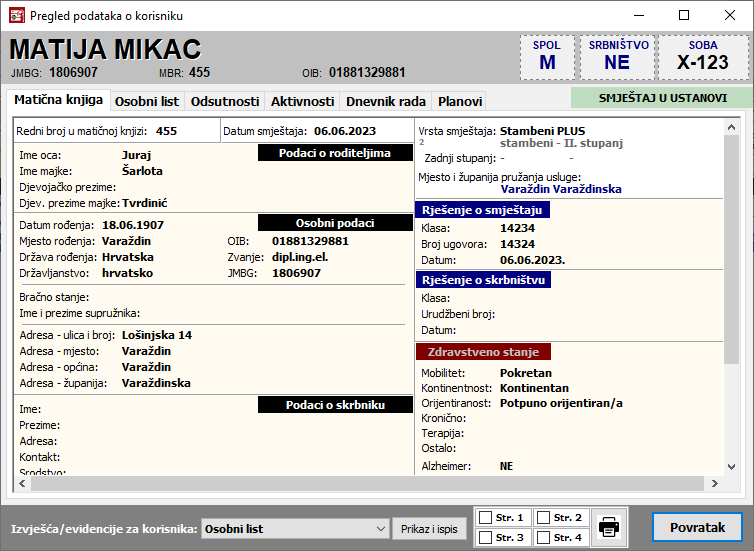Go to the Dnevnik rada tab

pyautogui.click(x=385, y=101)
